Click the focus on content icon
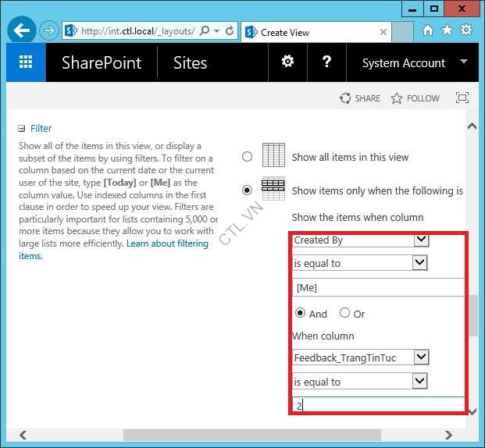 pyautogui.click(x=462, y=98)
